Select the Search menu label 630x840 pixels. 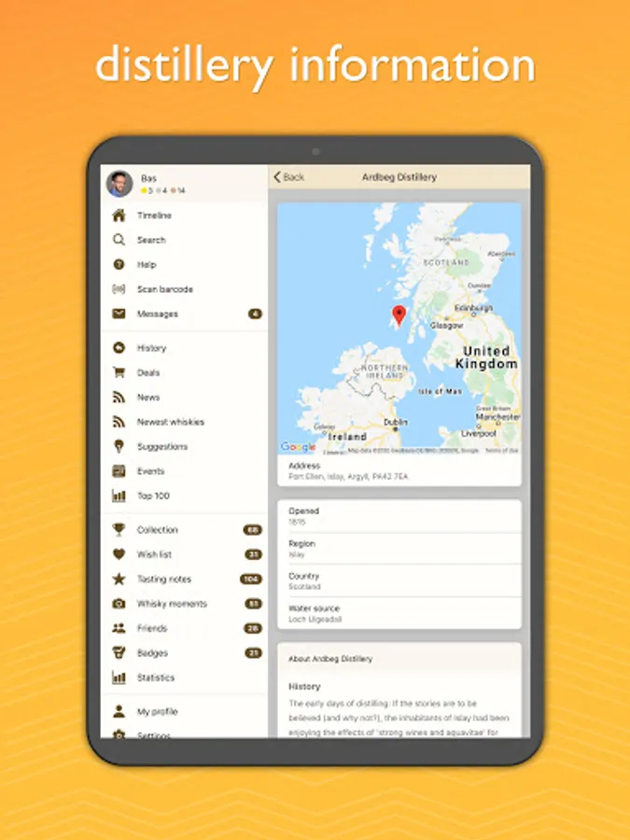151,240
